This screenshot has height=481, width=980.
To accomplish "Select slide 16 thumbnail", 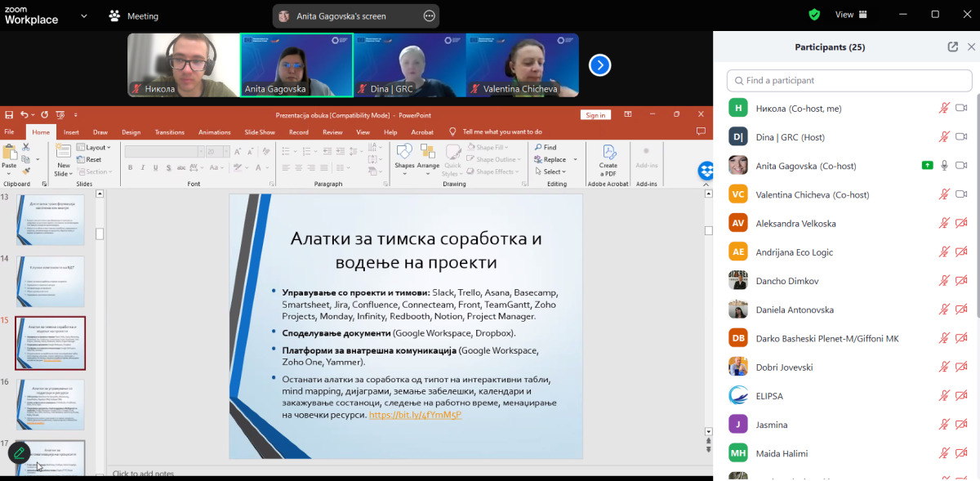I will (50, 405).
